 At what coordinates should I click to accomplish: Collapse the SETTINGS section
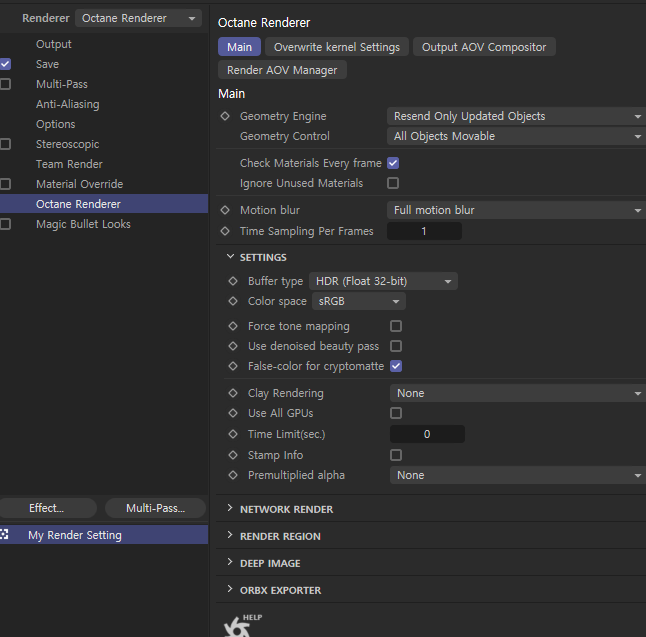coord(230,257)
